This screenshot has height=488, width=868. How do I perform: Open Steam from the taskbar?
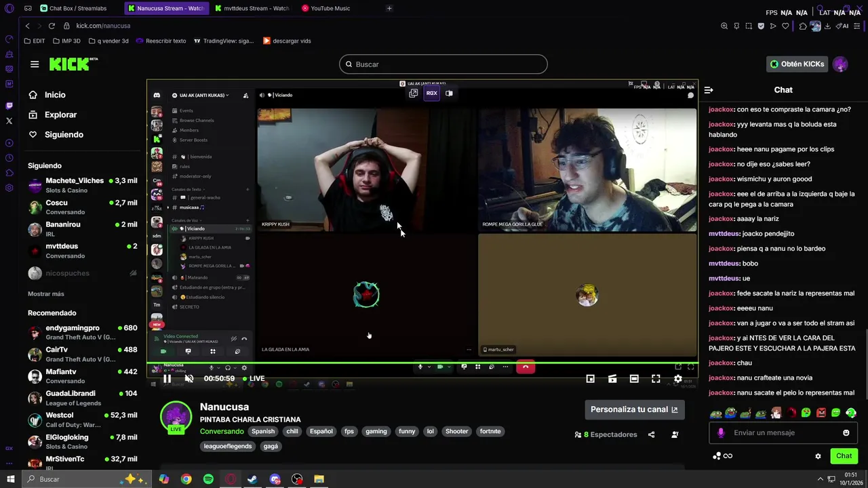pos(252,479)
